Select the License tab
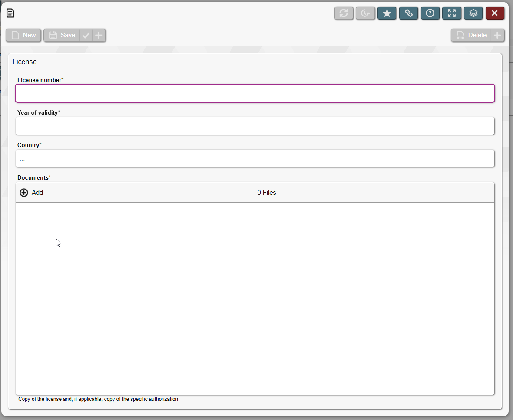This screenshot has width=513, height=420. pyautogui.click(x=25, y=62)
